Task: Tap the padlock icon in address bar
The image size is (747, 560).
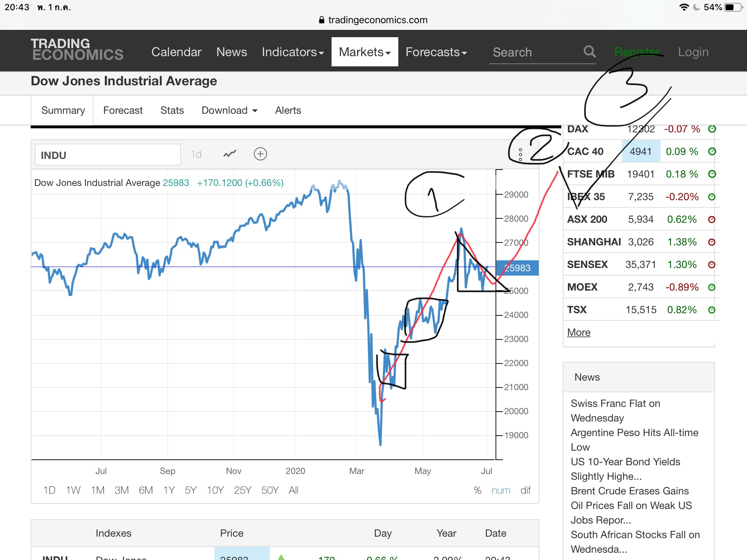Action: tap(321, 20)
